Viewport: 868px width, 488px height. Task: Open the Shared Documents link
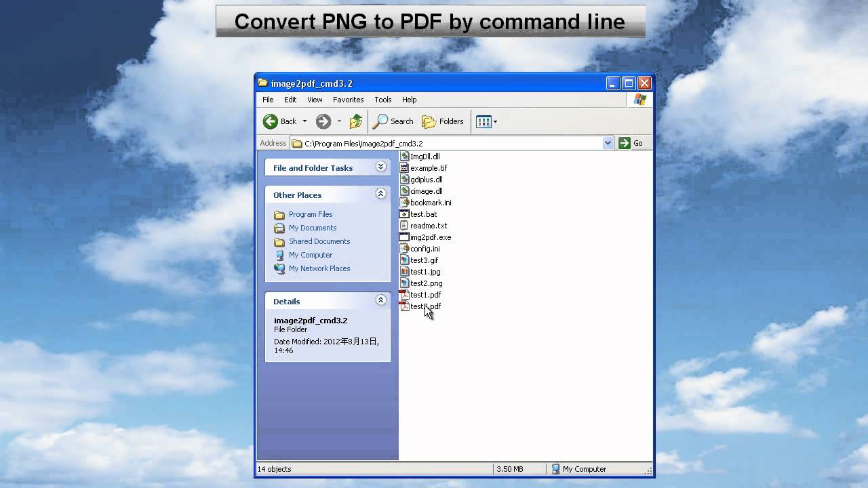[x=319, y=241]
